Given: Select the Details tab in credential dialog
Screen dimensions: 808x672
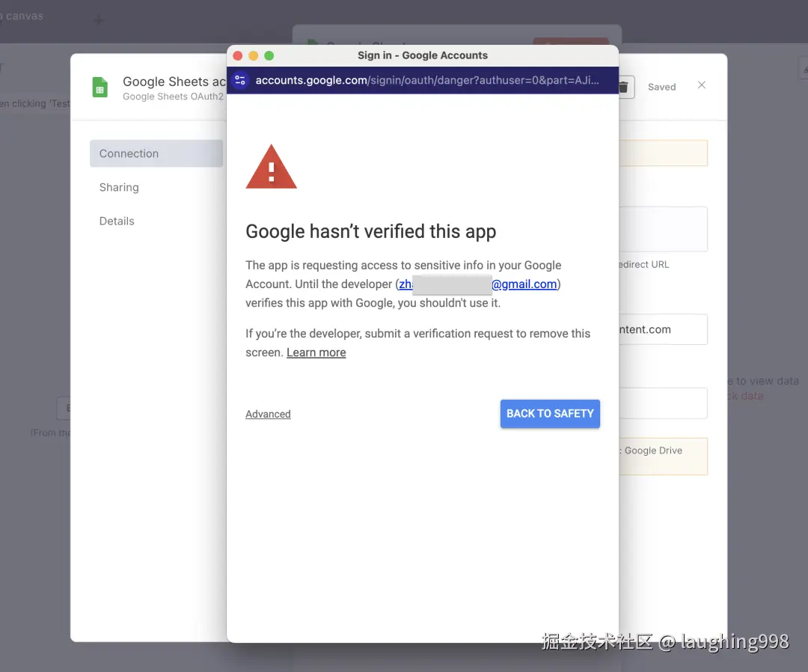Looking at the screenshot, I should click(x=117, y=221).
